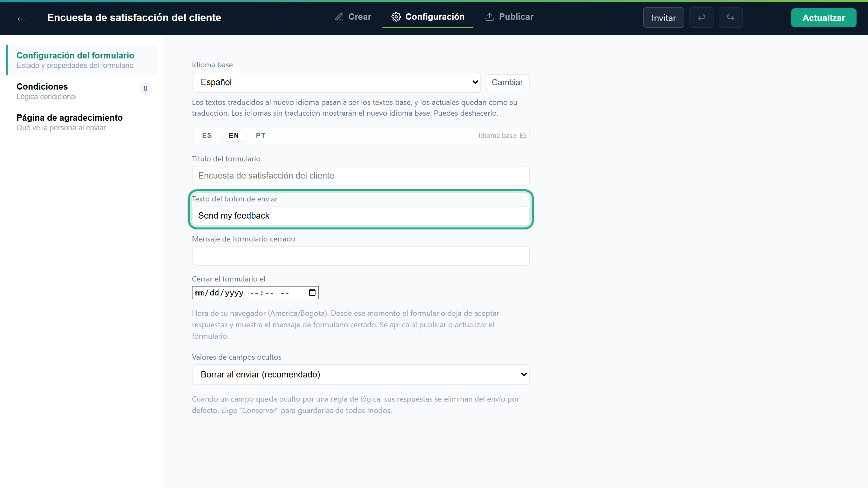Click the Mensaje de formulario cerrado input
The height and width of the screenshot is (488, 868).
pos(361,256)
